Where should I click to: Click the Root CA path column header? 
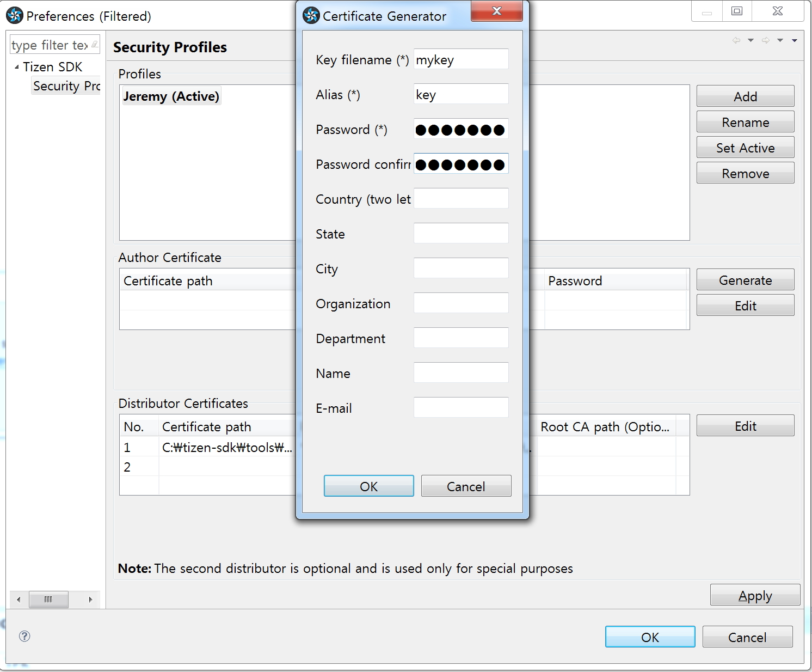point(606,426)
